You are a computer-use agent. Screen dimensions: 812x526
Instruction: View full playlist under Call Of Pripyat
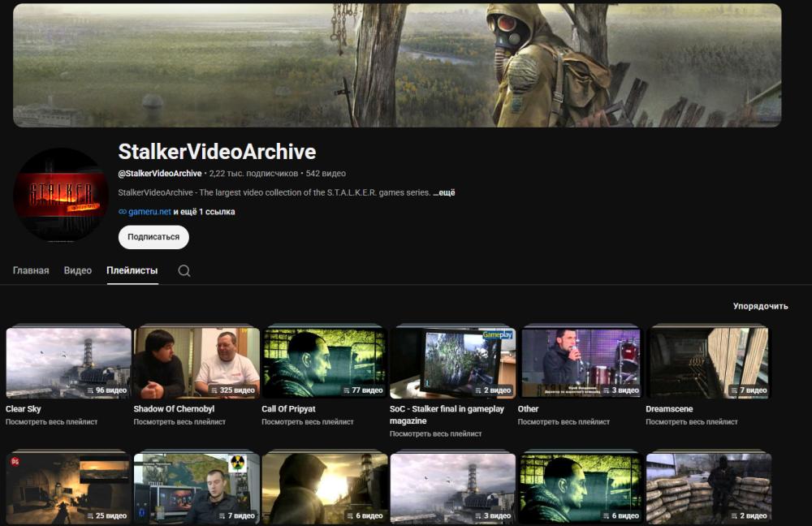pyautogui.click(x=308, y=422)
